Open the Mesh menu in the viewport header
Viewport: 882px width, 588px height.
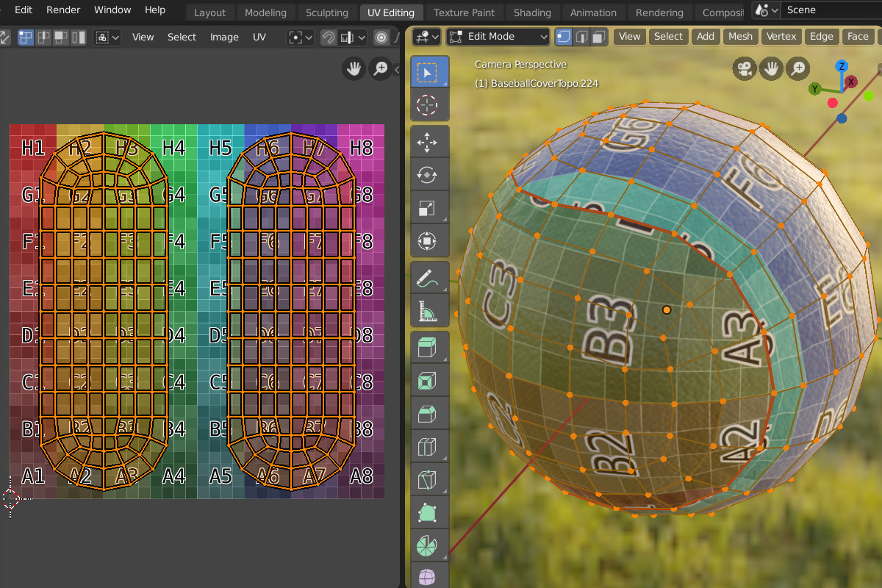pyautogui.click(x=740, y=37)
